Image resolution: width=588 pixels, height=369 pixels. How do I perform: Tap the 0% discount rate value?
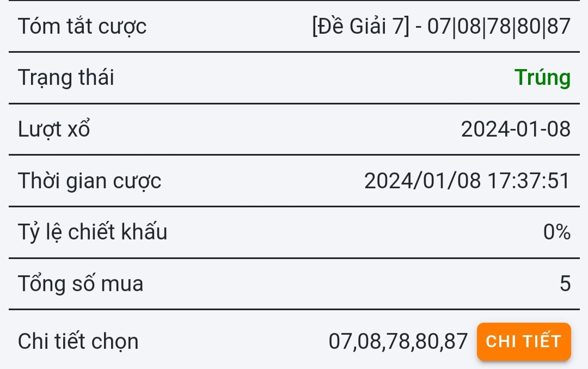(x=557, y=232)
